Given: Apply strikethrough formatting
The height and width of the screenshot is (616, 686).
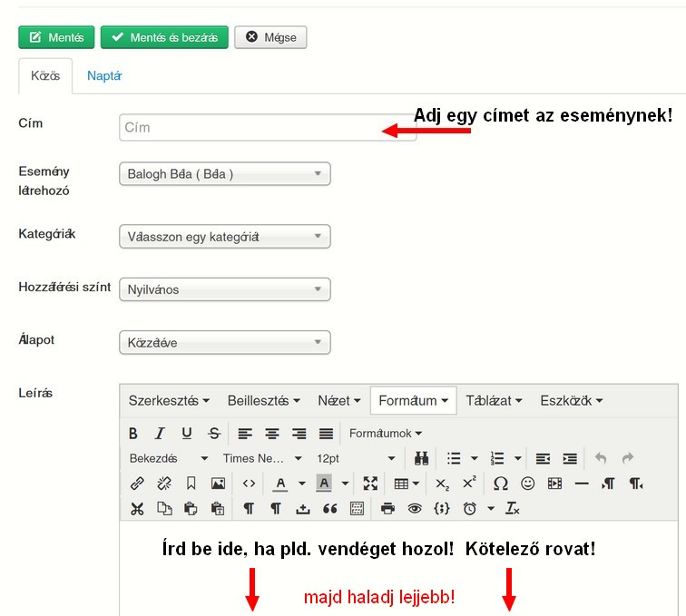Looking at the screenshot, I should tap(214, 434).
